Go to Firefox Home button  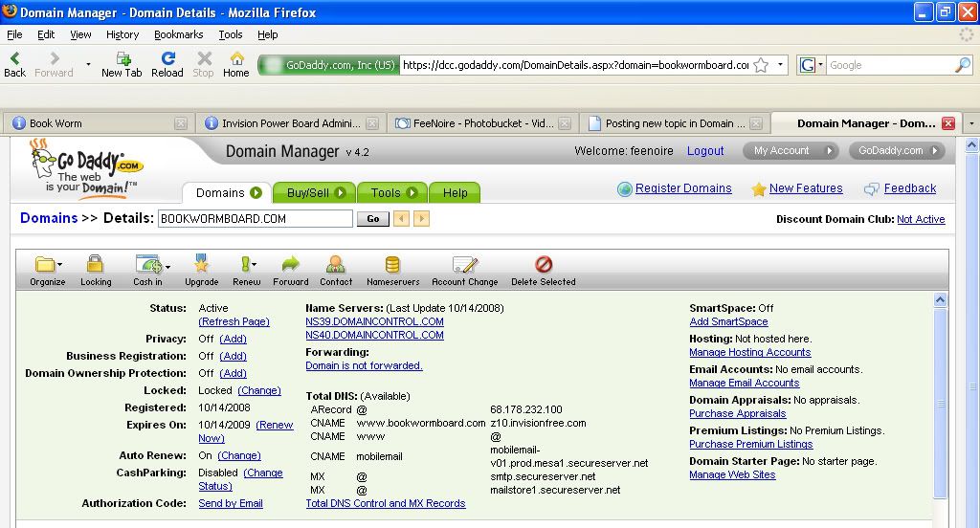point(235,64)
